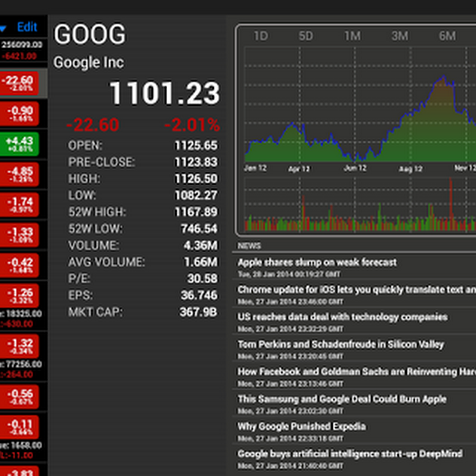Select the -22.60 watchlist change badge
The height and width of the screenshot is (476, 476).
click(19, 83)
